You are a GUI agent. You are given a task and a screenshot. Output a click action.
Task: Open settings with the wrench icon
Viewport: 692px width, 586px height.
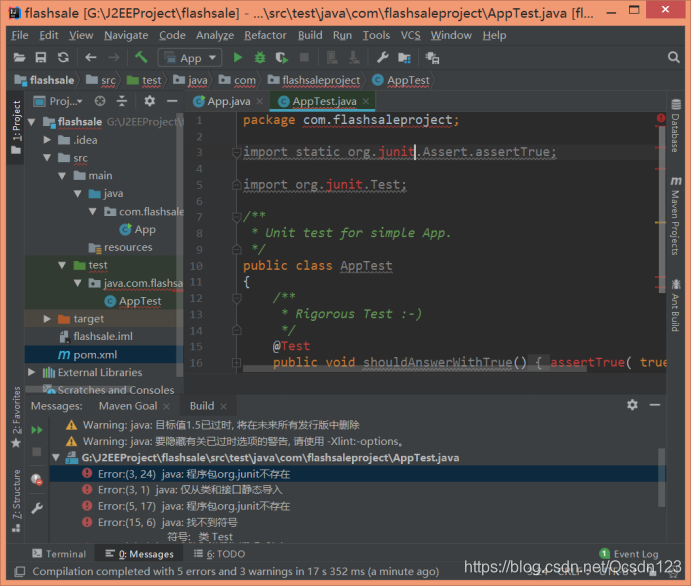tap(382, 57)
